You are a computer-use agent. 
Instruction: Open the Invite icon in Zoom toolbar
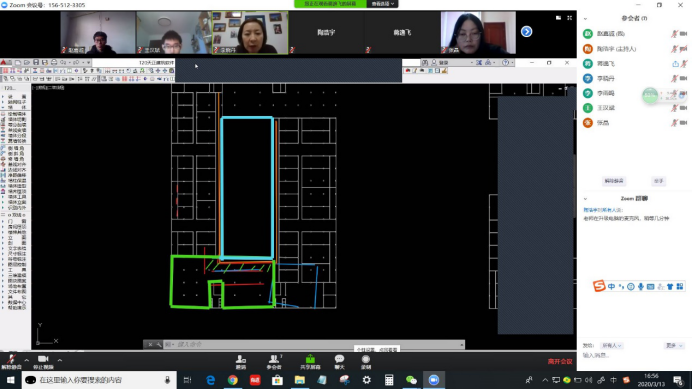241,362
